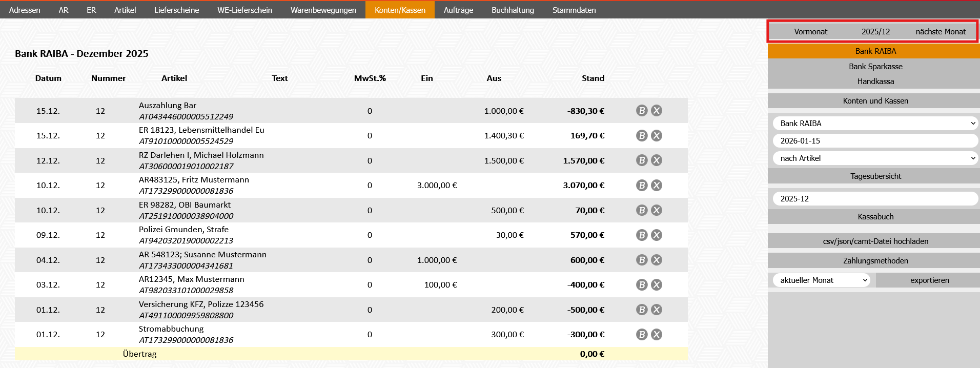Image resolution: width=980 pixels, height=368 pixels.
Task: Delete the AR12345 Max Mustermann entry
Action: [657, 285]
